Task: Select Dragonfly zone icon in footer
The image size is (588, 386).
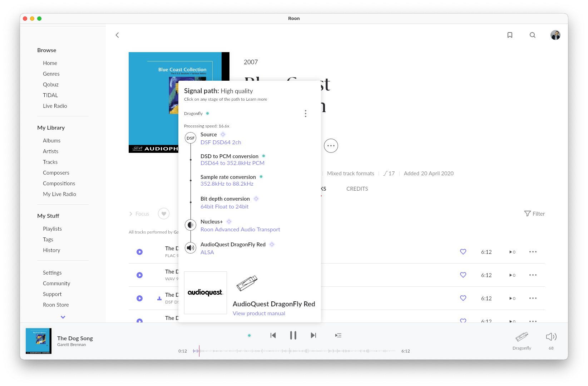Action: click(x=522, y=337)
